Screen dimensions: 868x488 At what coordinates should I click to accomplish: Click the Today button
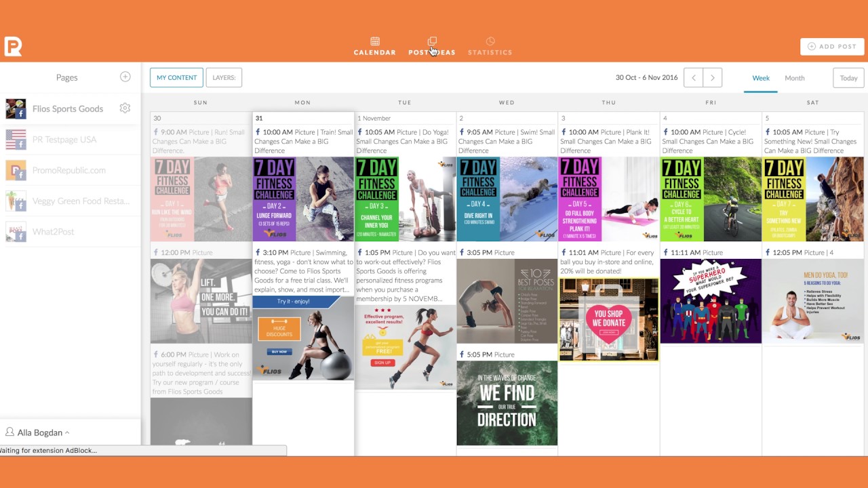848,77
